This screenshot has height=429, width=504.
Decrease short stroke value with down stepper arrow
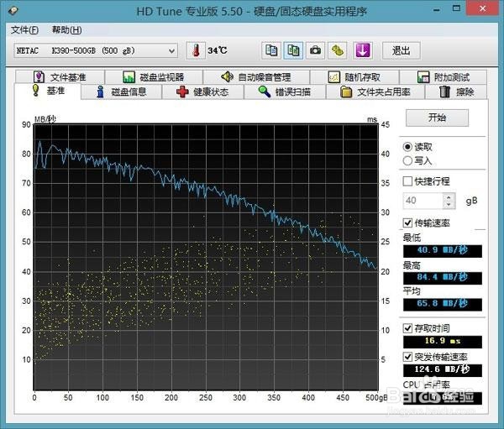pos(449,204)
